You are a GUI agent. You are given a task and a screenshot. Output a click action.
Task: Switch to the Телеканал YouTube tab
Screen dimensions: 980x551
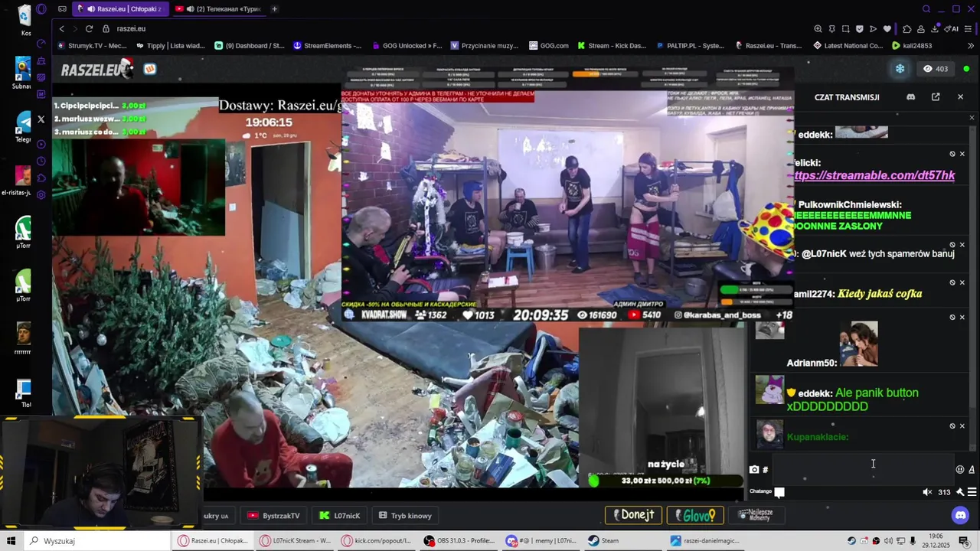[x=219, y=9]
